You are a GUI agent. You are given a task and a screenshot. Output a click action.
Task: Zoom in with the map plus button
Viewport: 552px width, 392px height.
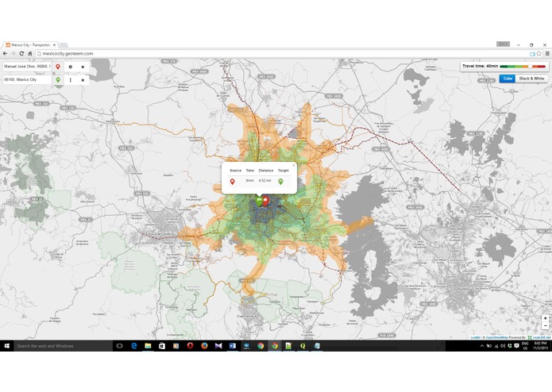click(546, 318)
